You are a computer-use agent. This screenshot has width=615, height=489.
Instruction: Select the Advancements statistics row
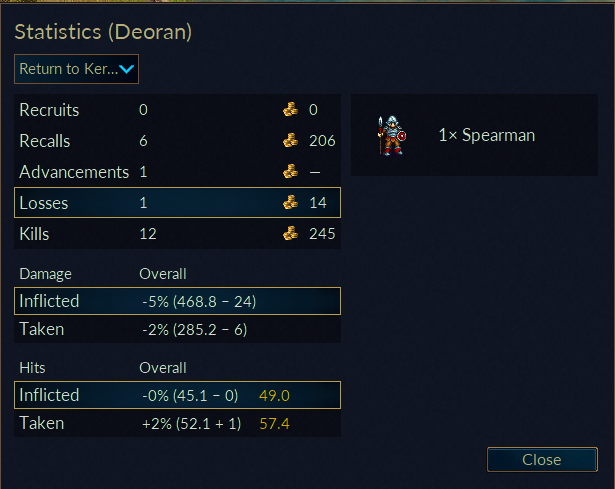point(177,171)
